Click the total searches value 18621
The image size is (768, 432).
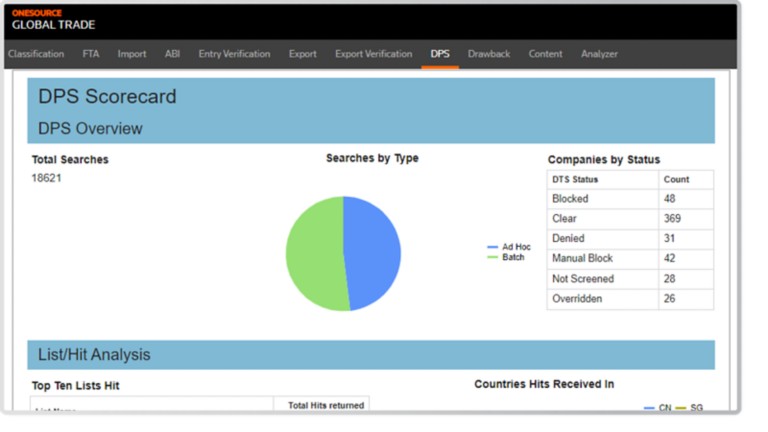(x=47, y=178)
